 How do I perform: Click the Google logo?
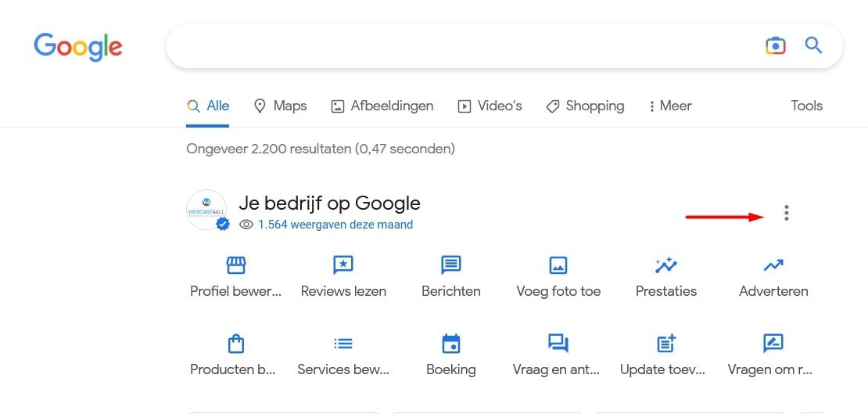[x=78, y=47]
